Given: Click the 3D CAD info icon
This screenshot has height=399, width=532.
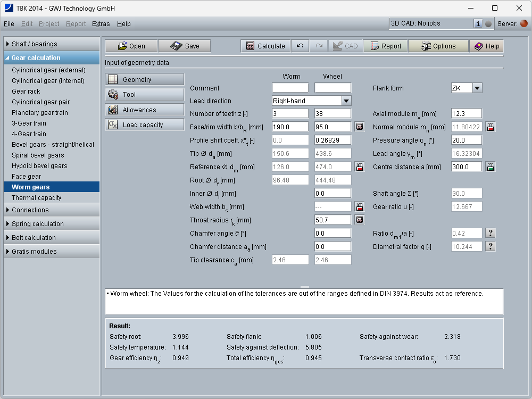Looking at the screenshot, I should [478, 23].
